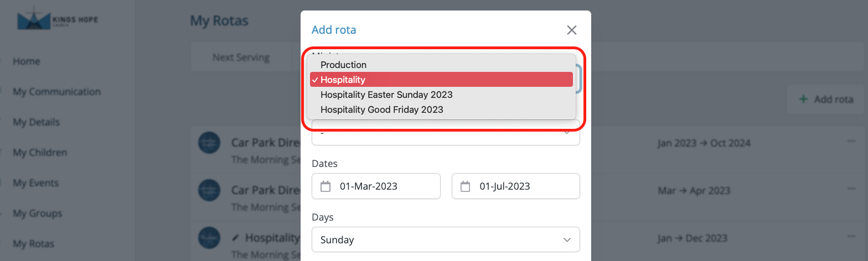The image size is (868, 261).
Task: Open the ellipsis menu for the Jan 2023 → Oct 2024 rota
Action: (x=851, y=142)
